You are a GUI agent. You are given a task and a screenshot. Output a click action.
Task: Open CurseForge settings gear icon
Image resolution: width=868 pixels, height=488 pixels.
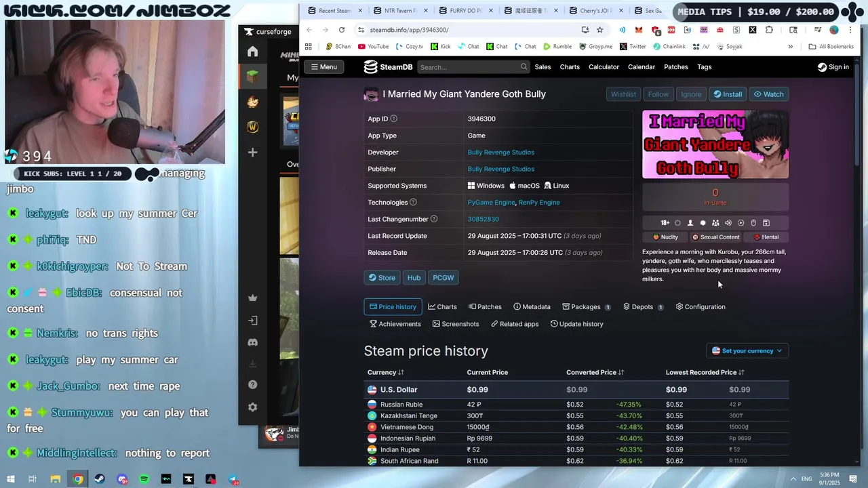(252, 407)
